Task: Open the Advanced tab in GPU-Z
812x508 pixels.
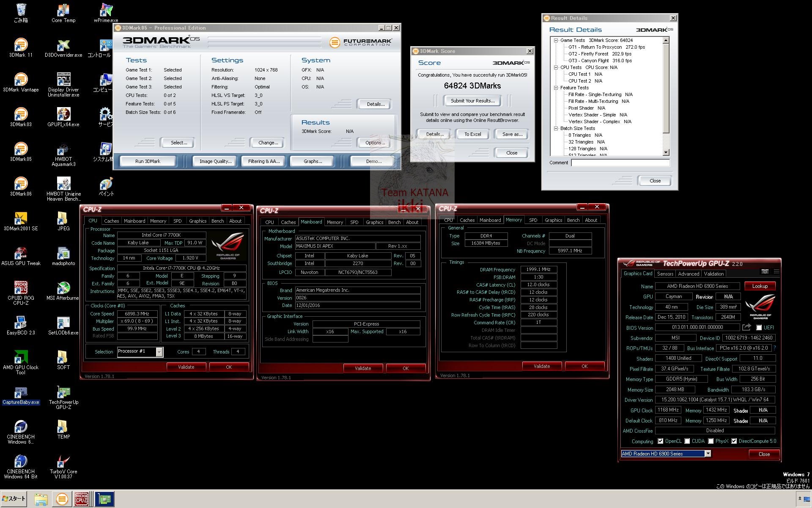Action: click(x=689, y=274)
